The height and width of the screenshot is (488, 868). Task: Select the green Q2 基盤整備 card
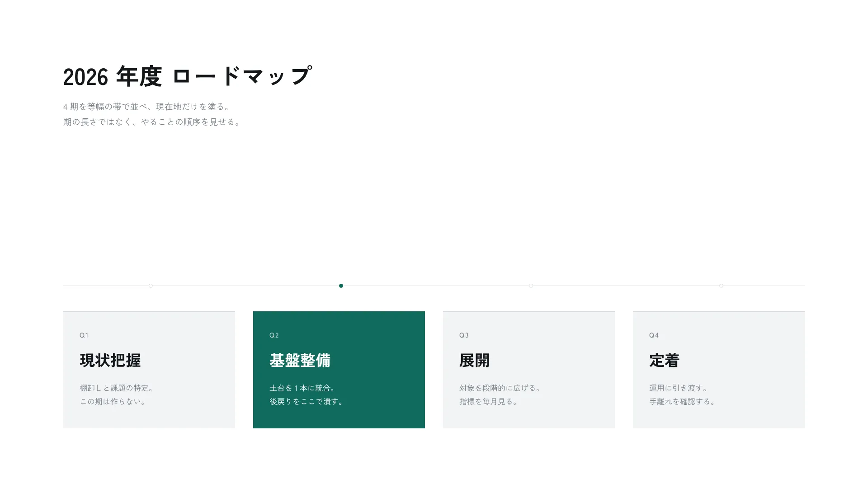339,370
